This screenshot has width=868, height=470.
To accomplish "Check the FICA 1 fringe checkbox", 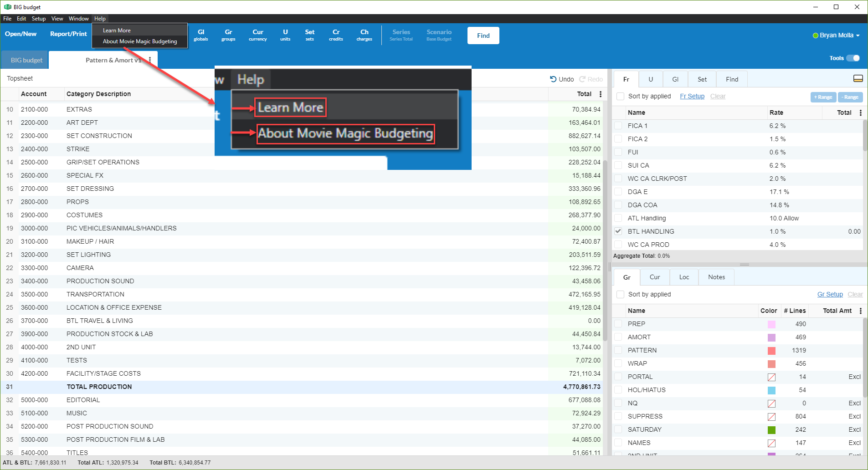I will pos(618,126).
